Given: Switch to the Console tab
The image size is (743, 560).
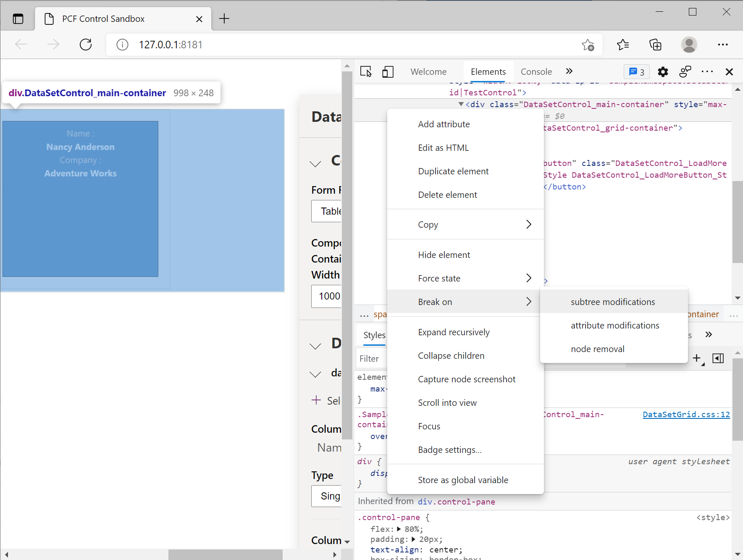Looking at the screenshot, I should tap(536, 71).
